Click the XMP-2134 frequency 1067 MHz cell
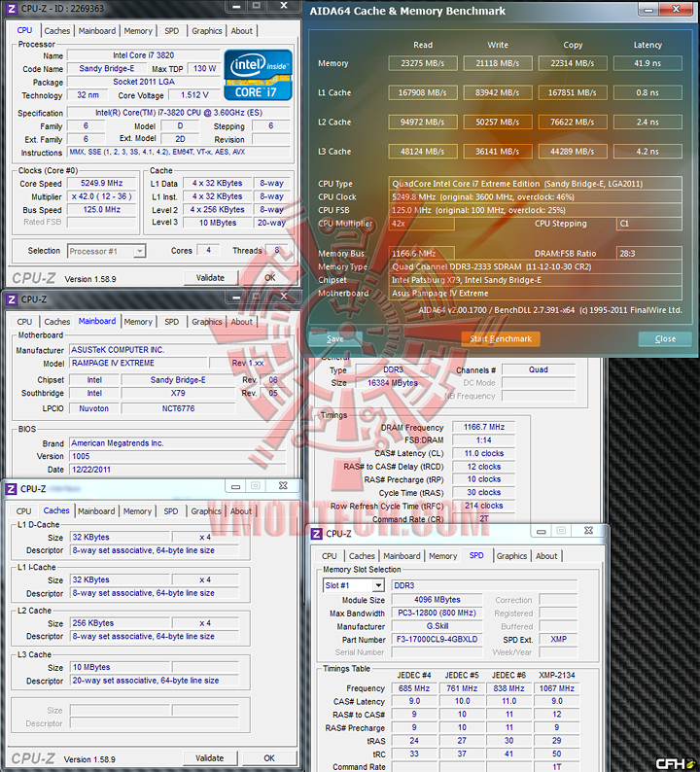The width and height of the screenshot is (700, 772). pyautogui.click(x=556, y=688)
